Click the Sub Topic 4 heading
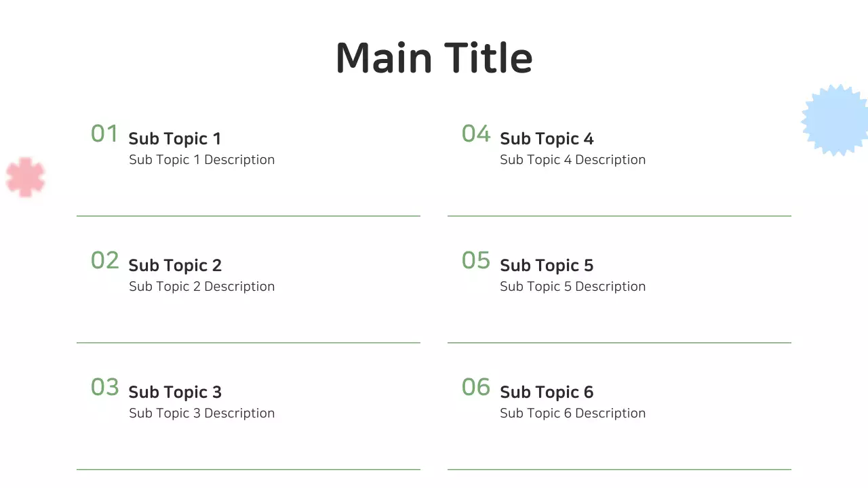 pyautogui.click(x=546, y=139)
